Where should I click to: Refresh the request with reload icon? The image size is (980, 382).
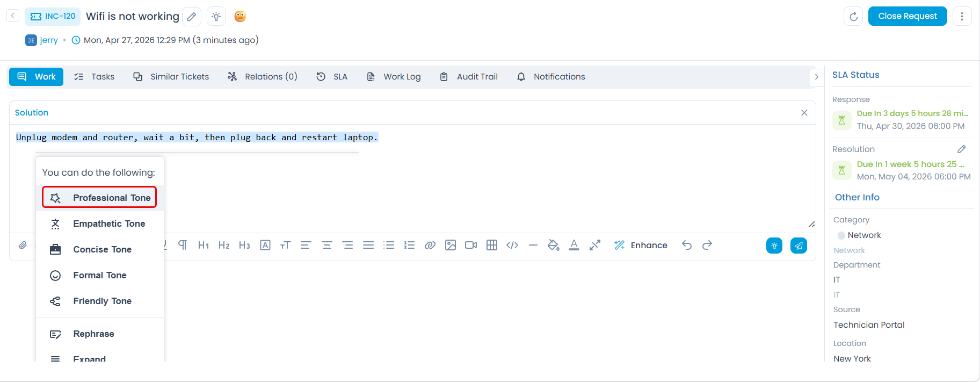[x=853, y=17]
